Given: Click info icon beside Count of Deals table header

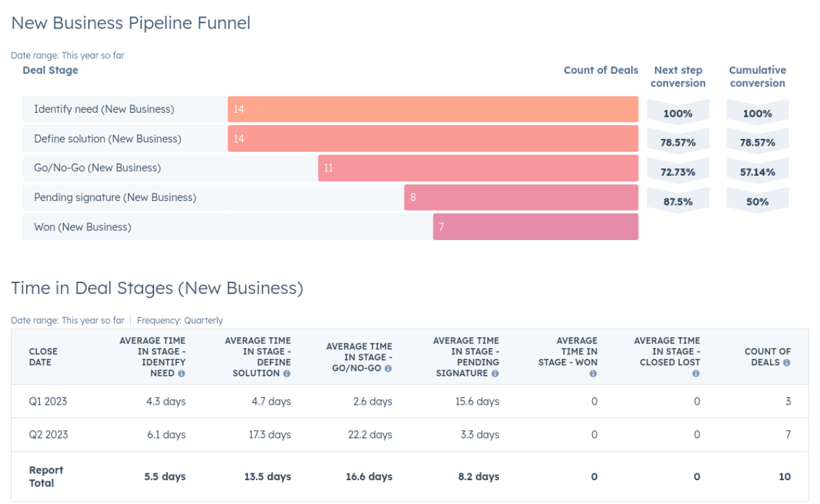Looking at the screenshot, I should pyautogui.click(x=786, y=362).
